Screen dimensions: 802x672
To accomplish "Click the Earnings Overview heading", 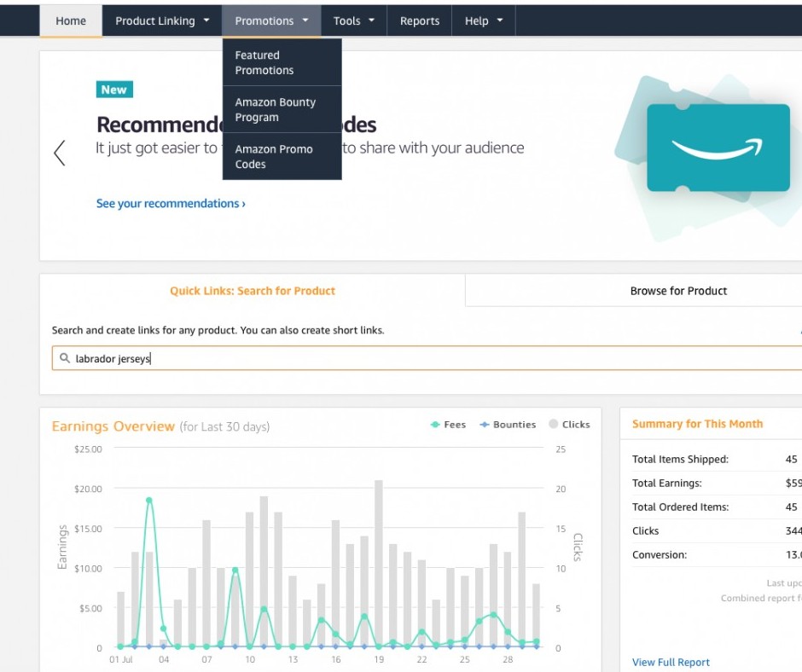I will (113, 426).
